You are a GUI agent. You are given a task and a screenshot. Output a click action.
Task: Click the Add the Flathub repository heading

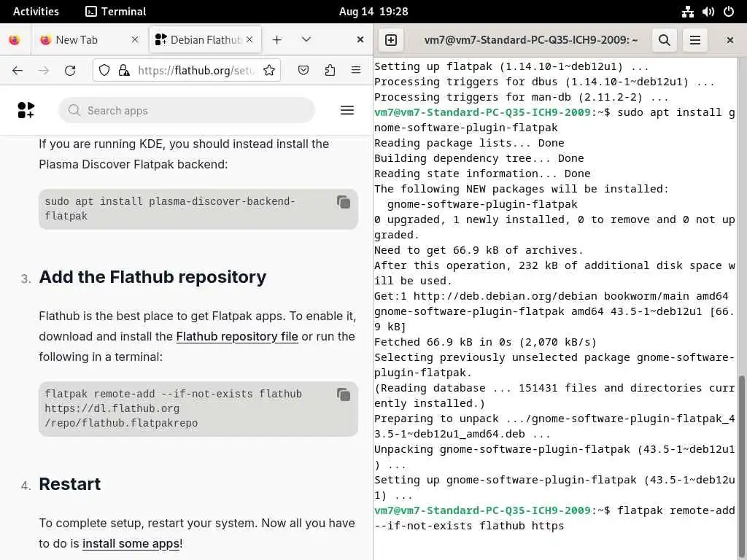pyautogui.click(x=152, y=277)
